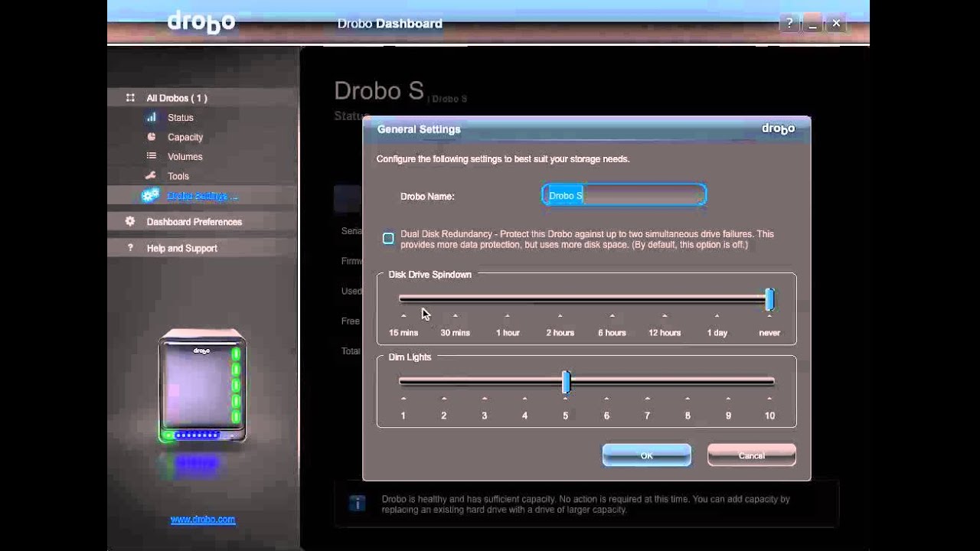Click the drobo logo in dialog header

[x=778, y=129]
